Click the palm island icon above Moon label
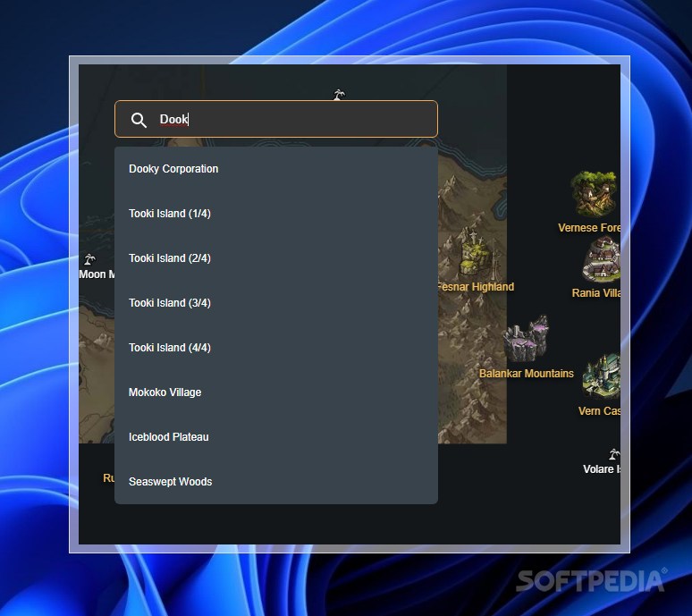 pyautogui.click(x=89, y=259)
